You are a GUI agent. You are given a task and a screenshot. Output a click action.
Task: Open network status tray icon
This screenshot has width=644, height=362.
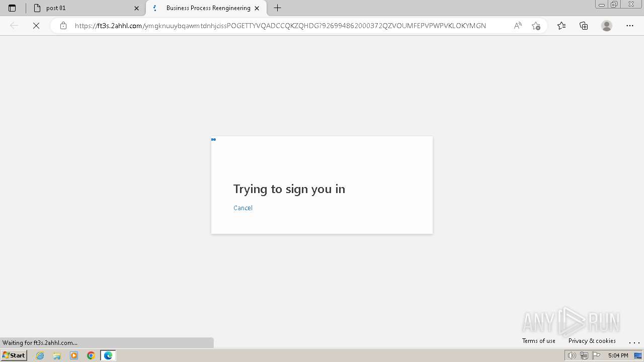tap(584, 355)
